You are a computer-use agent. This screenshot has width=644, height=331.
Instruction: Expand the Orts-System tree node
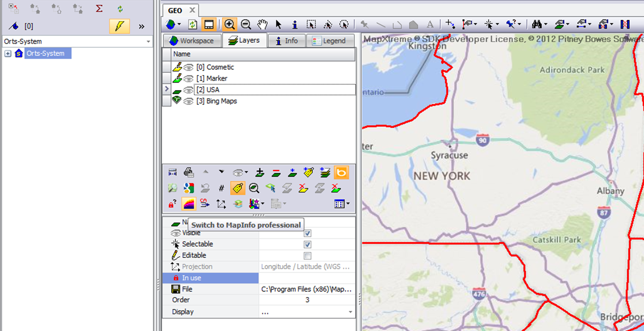(7, 54)
